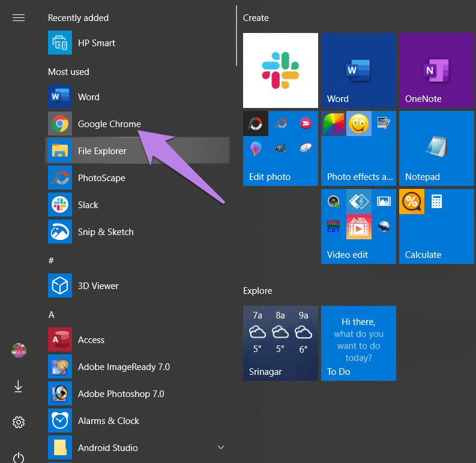Open the Android Studio folder entry
476x463 pixels.
point(137,447)
